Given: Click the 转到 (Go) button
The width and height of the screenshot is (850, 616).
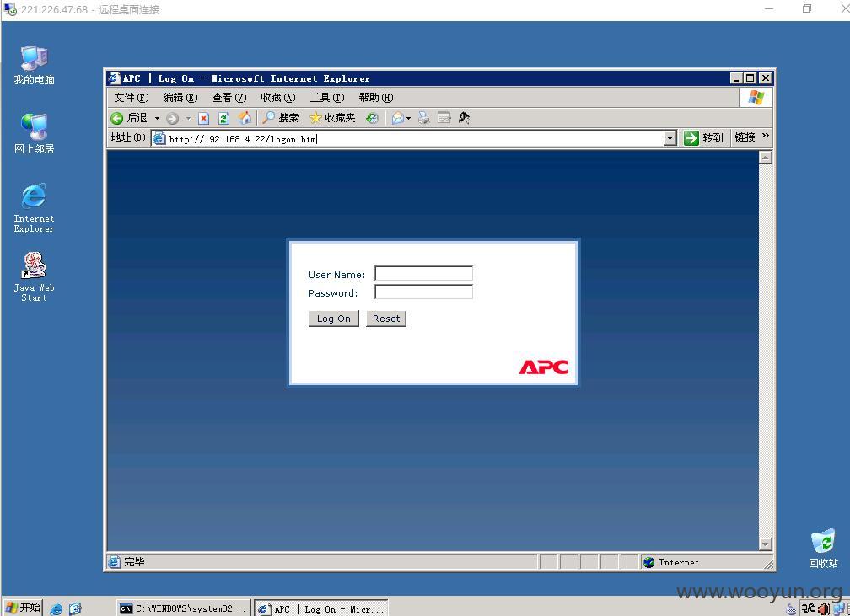Looking at the screenshot, I should [703, 138].
